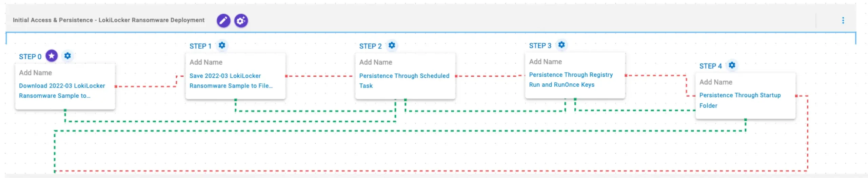Open the purple scenario settings gear icon
The height and width of the screenshot is (178, 868).
pos(241,21)
